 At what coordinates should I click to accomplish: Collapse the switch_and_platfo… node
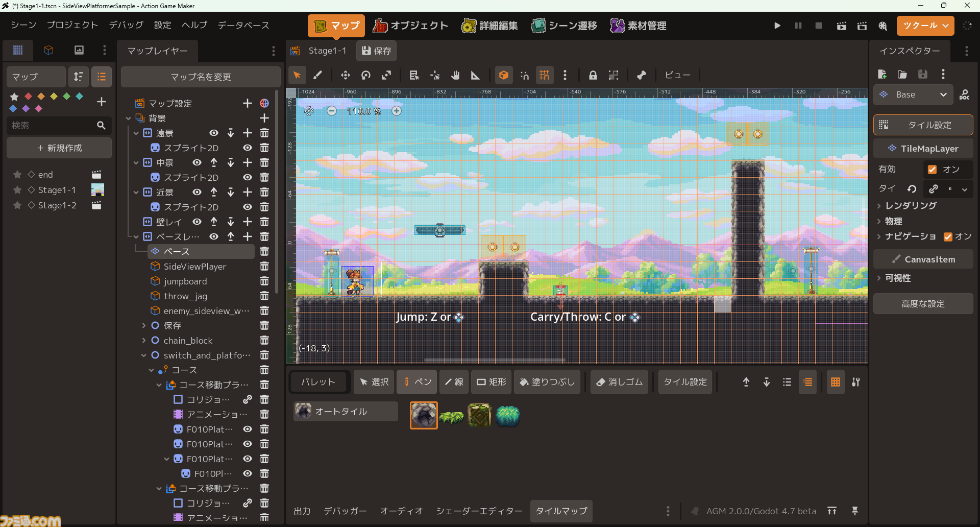tap(144, 355)
